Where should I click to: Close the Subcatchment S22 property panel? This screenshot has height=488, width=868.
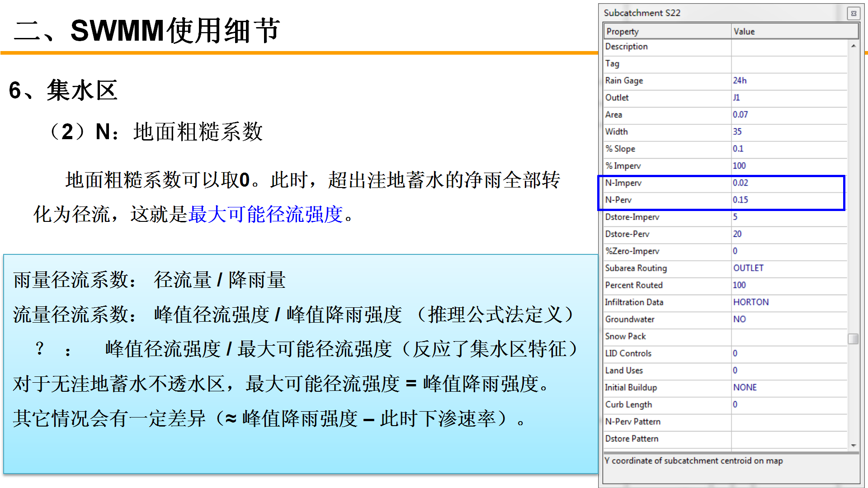[853, 14]
